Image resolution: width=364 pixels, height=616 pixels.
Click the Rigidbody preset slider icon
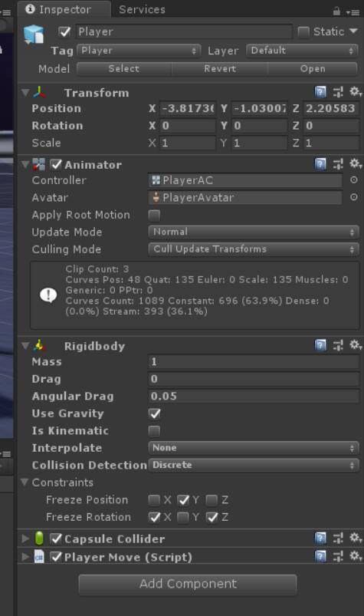click(338, 345)
